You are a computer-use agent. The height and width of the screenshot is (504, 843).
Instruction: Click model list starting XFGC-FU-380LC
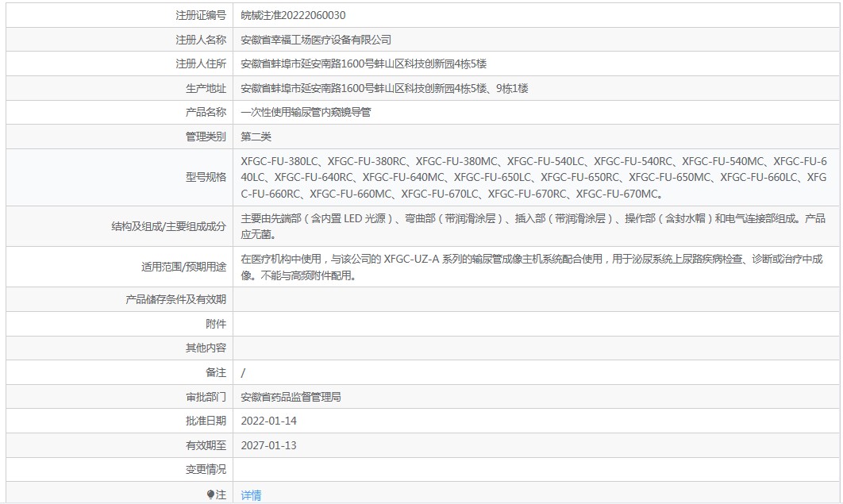(534, 177)
